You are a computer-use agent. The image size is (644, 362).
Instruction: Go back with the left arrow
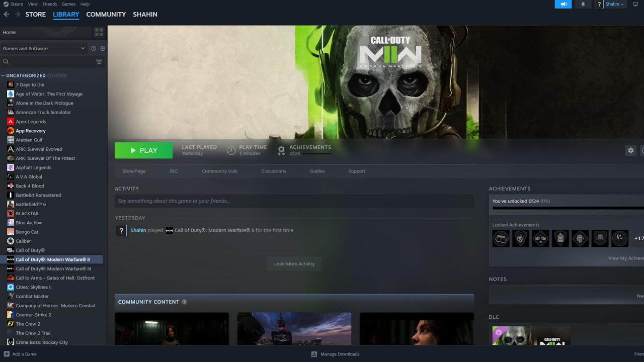click(x=6, y=14)
